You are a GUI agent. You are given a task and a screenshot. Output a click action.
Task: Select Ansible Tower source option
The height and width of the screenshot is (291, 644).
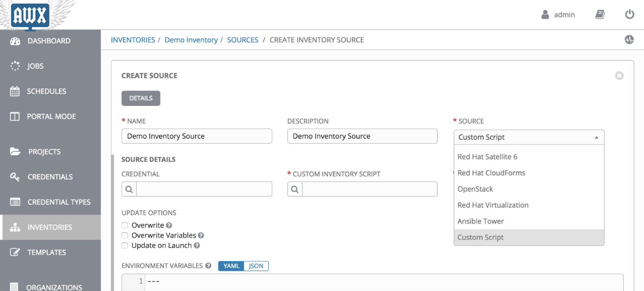[529, 221]
